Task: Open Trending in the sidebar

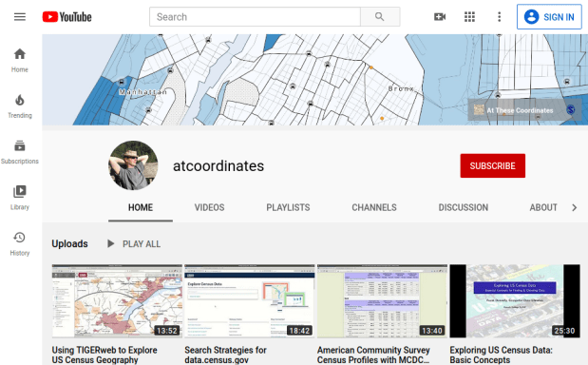Action: [20, 106]
